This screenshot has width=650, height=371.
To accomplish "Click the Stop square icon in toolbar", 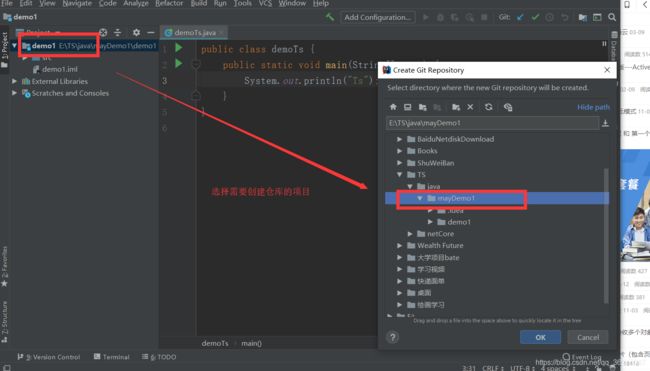I will (x=484, y=17).
